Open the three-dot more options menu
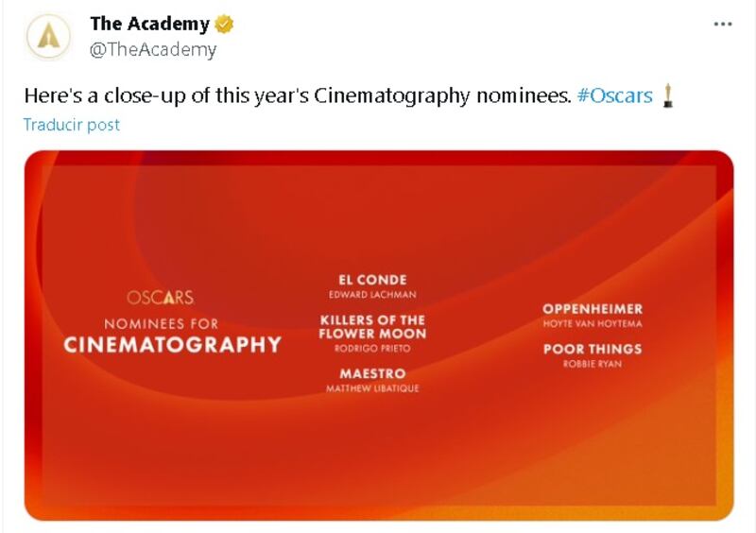The image size is (756, 533). tap(722, 25)
